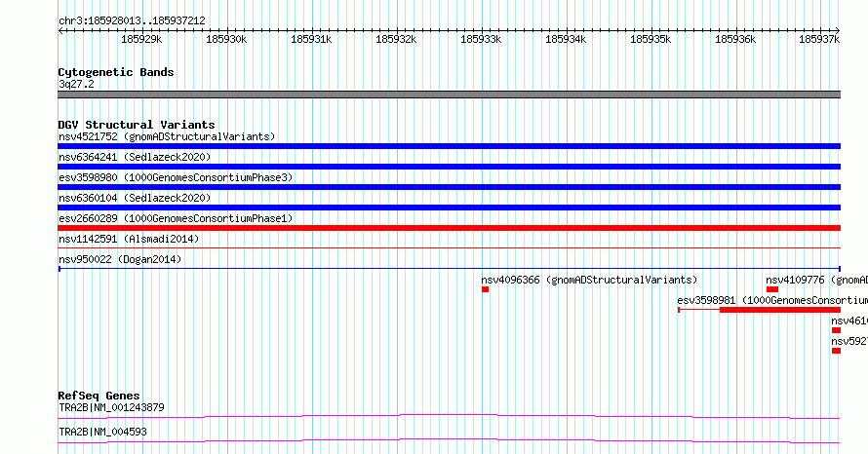Click the esv3598980 1000GenomesConsortiumPhase3 label
The height and width of the screenshot is (454, 868).
pyautogui.click(x=176, y=177)
